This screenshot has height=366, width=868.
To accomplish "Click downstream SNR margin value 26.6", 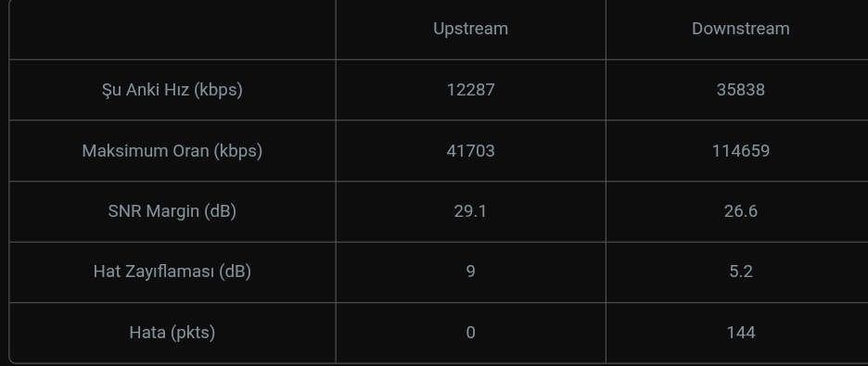I will 741,211.
